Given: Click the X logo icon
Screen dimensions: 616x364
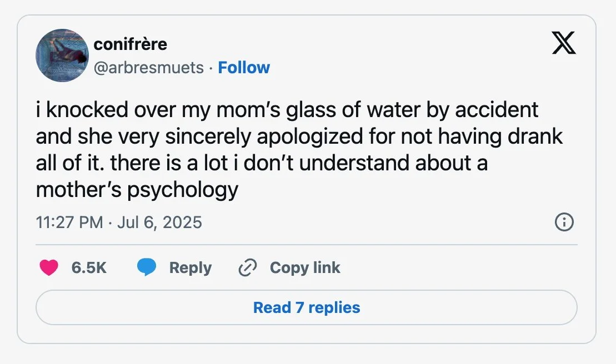Looking at the screenshot, I should pyautogui.click(x=564, y=44).
